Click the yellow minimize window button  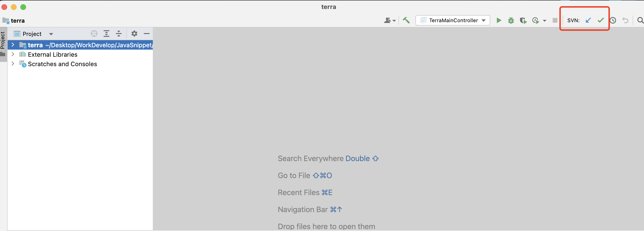tap(14, 7)
